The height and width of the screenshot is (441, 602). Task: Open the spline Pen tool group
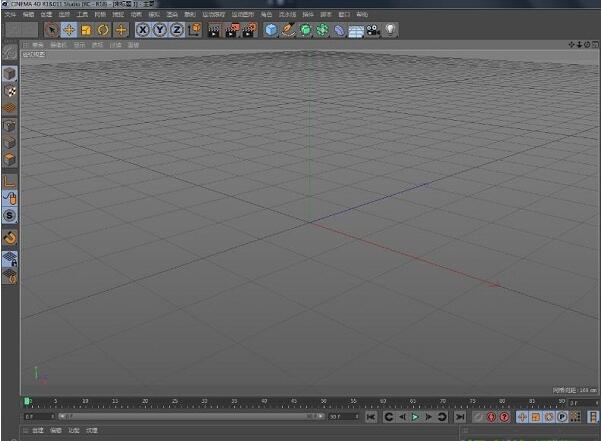(x=288, y=30)
